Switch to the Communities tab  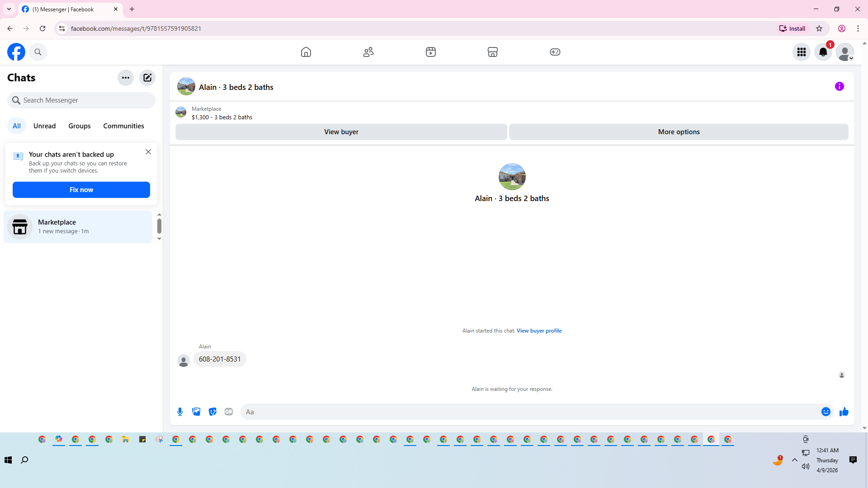click(123, 126)
